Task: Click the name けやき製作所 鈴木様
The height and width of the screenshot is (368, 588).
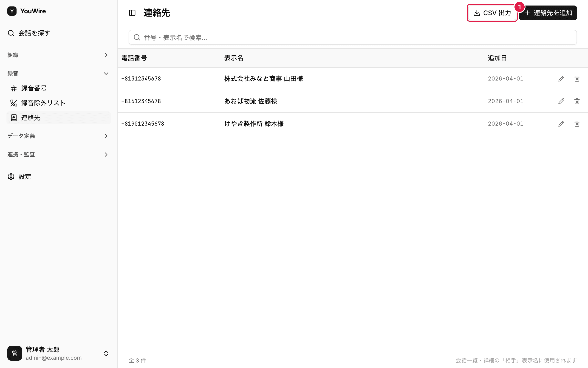Action: pos(254,124)
